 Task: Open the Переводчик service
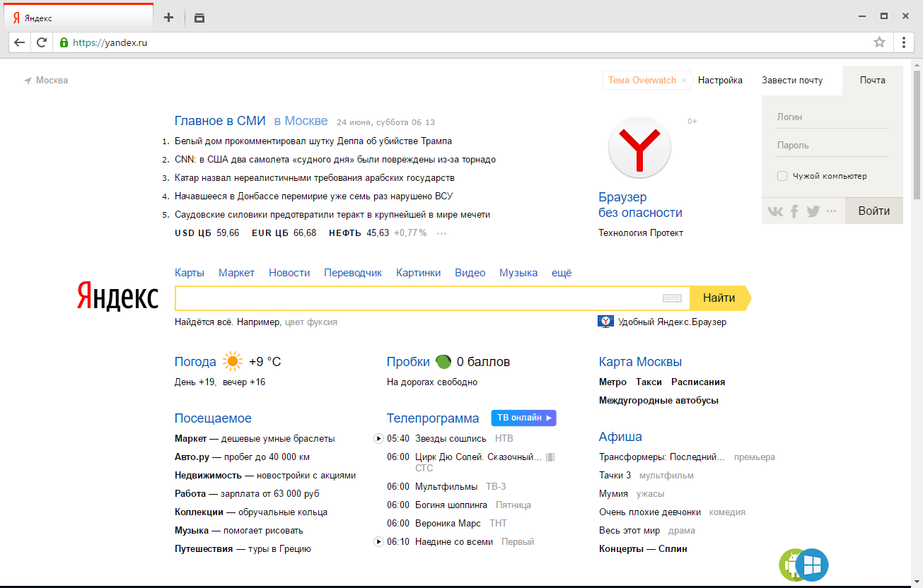pos(353,273)
